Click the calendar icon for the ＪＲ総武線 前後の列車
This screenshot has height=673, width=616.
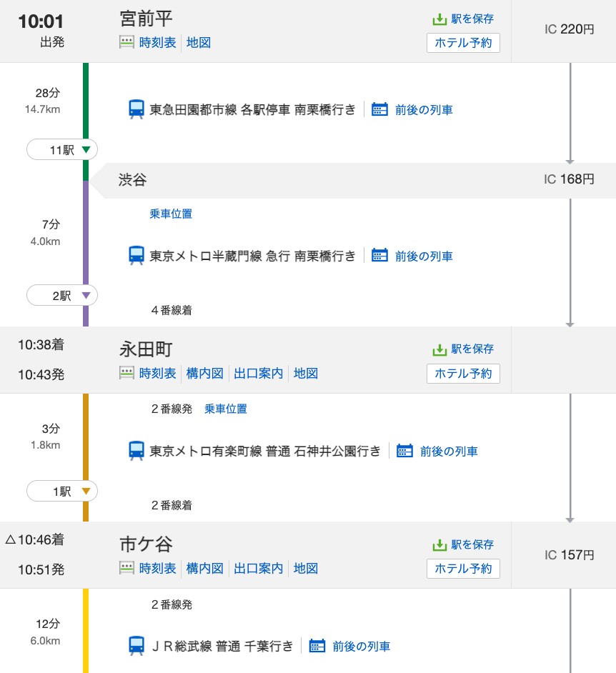[317, 646]
